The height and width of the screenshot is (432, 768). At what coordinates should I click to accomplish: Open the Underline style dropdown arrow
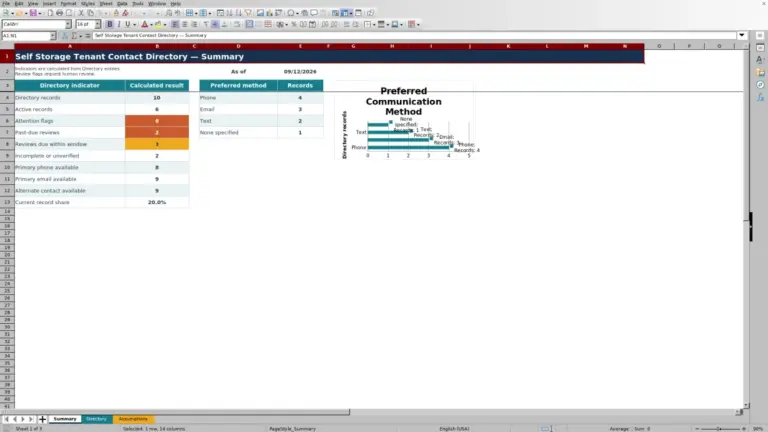(x=135, y=24)
